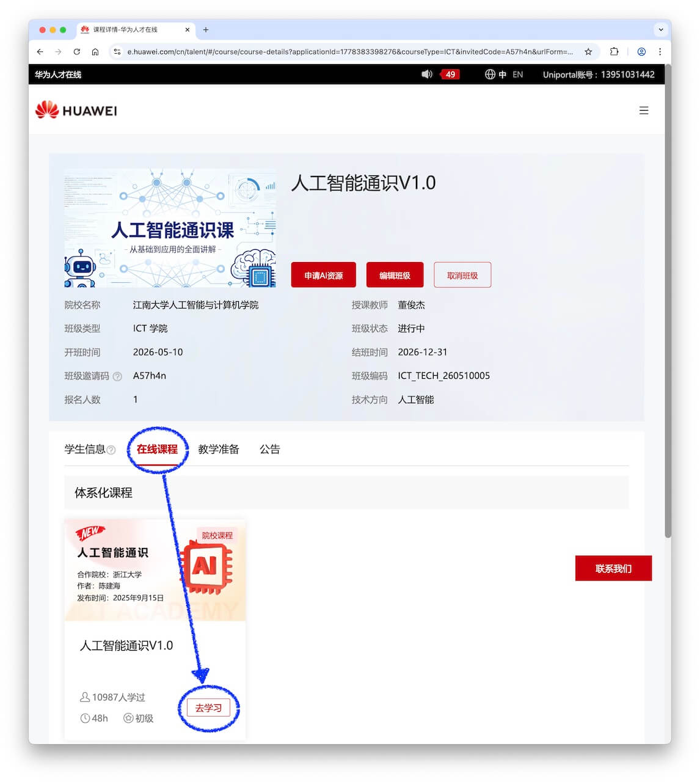The height and width of the screenshot is (782, 700).
Task: Click the teacher name 董俊杰
Action: point(411,305)
